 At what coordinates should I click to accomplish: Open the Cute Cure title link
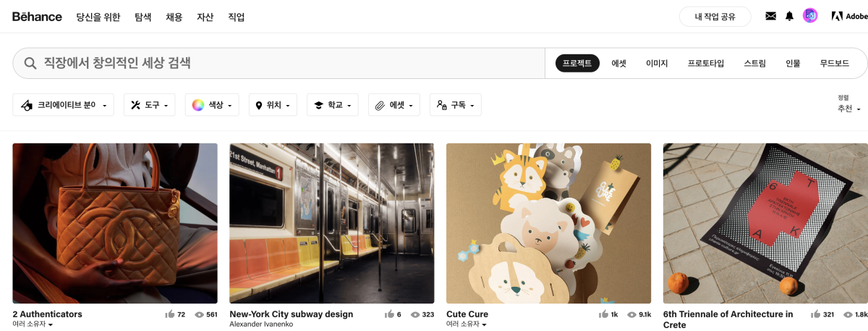(x=467, y=314)
